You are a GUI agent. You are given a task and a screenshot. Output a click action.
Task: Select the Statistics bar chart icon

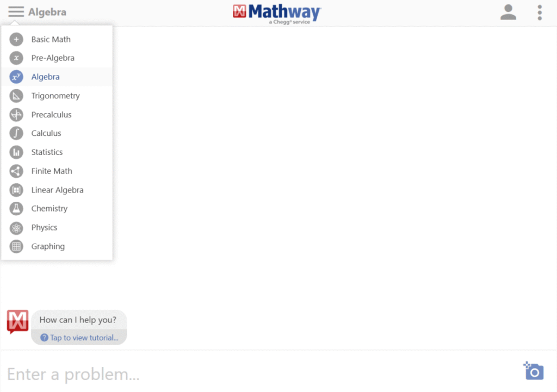pos(16,152)
